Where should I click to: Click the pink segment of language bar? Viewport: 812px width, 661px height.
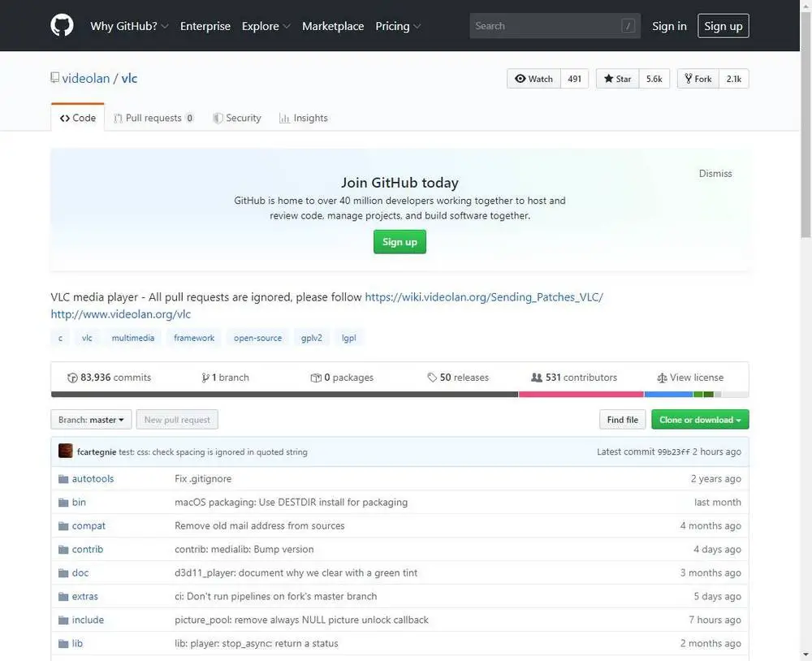(581, 394)
